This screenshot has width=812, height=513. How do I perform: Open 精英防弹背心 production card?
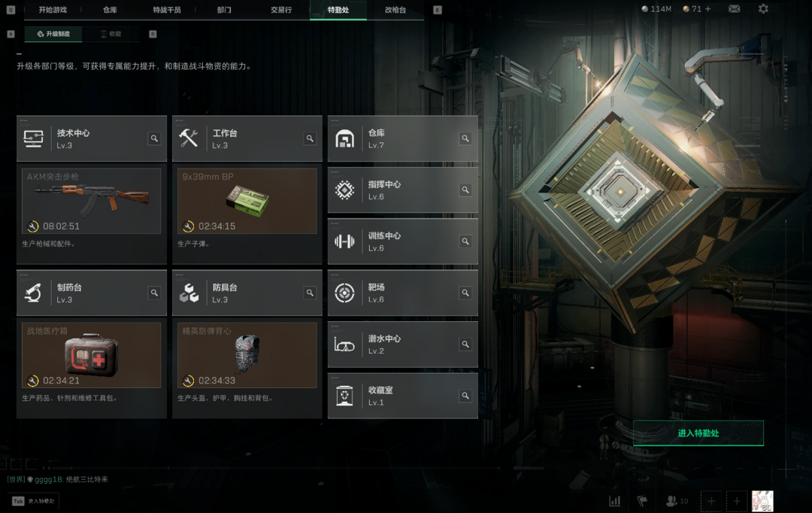pyautogui.click(x=247, y=355)
